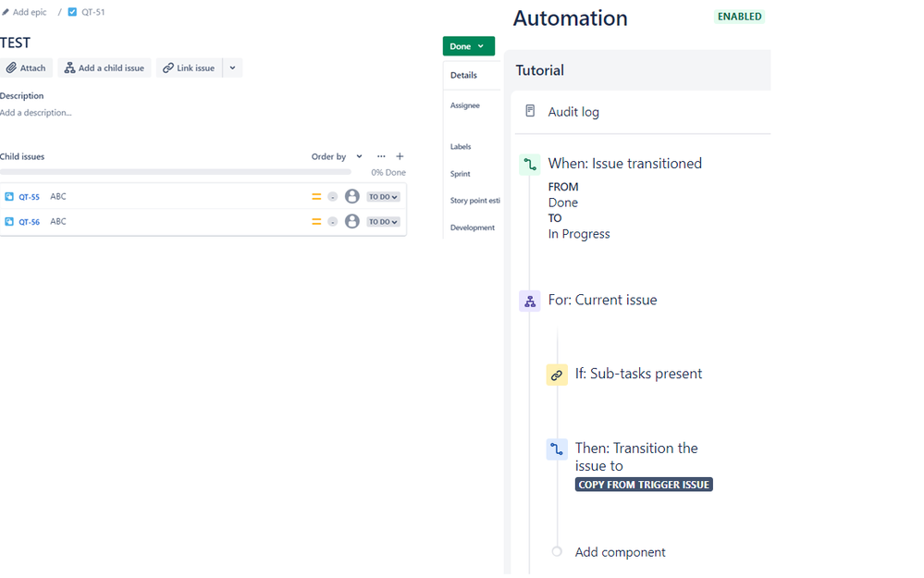Click the Assignee field label
The width and height of the screenshot is (924, 578).
(x=465, y=105)
